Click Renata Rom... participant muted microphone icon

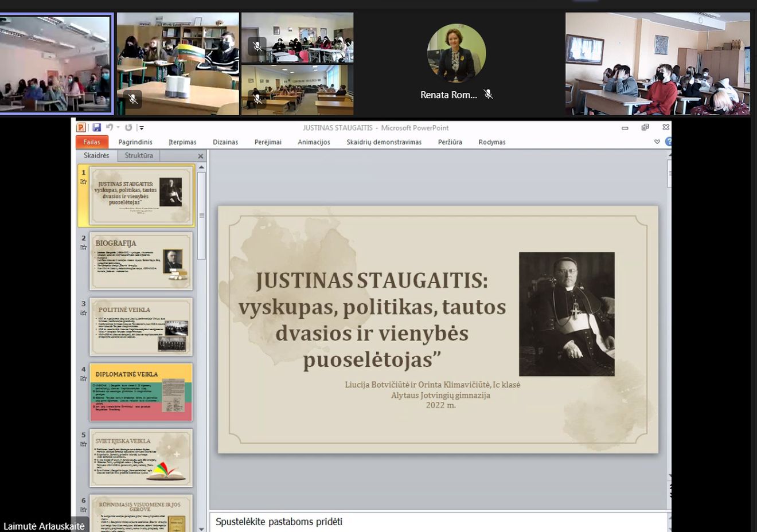tap(489, 94)
